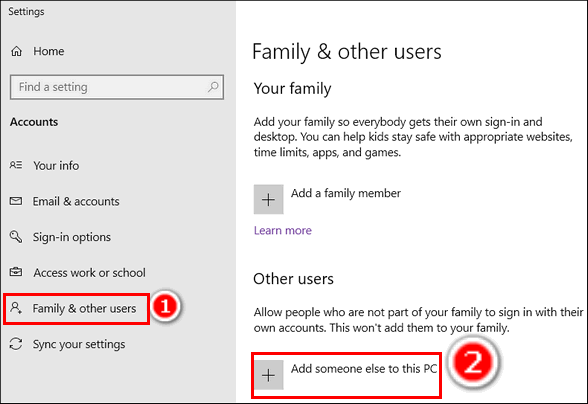Click Add someone else to this PC
Viewport: 588px width, 404px height.
(x=364, y=369)
